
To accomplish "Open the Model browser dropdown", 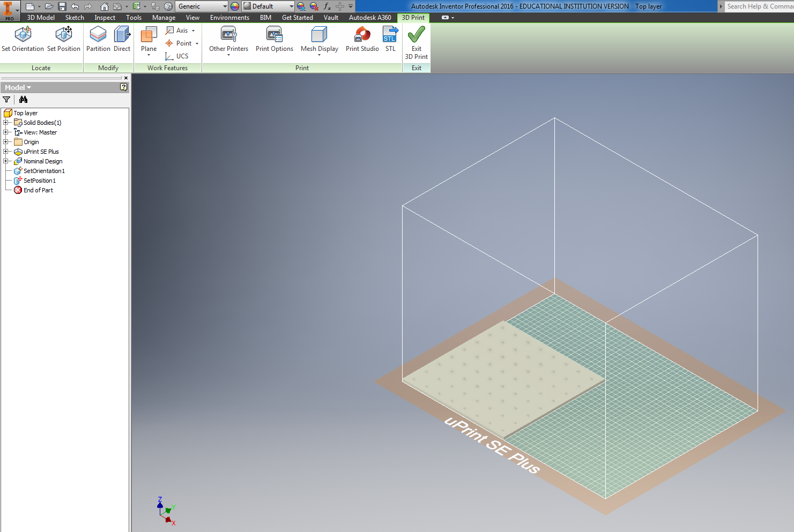I will point(18,87).
